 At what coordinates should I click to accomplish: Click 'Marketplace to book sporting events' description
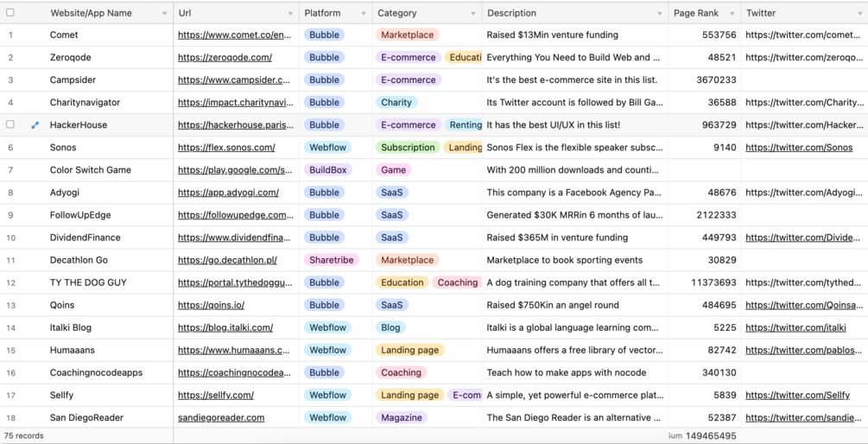pyautogui.click(x=565, y=260)
